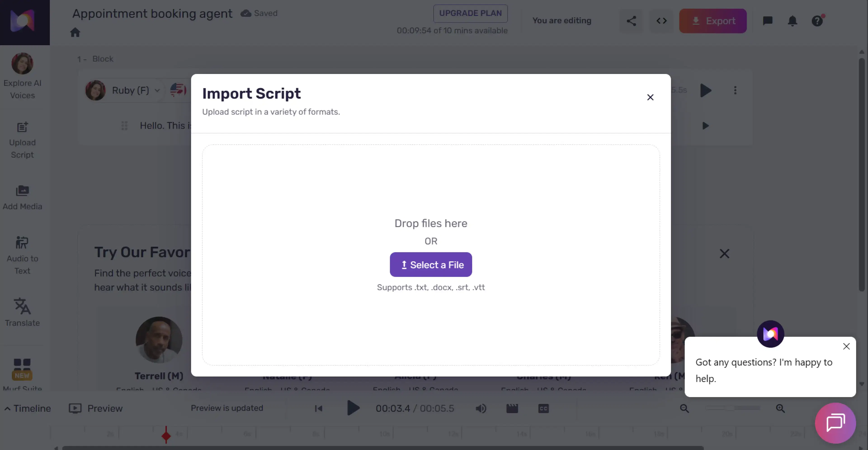Close the Try Our Favorites panel

coord(724,254)
